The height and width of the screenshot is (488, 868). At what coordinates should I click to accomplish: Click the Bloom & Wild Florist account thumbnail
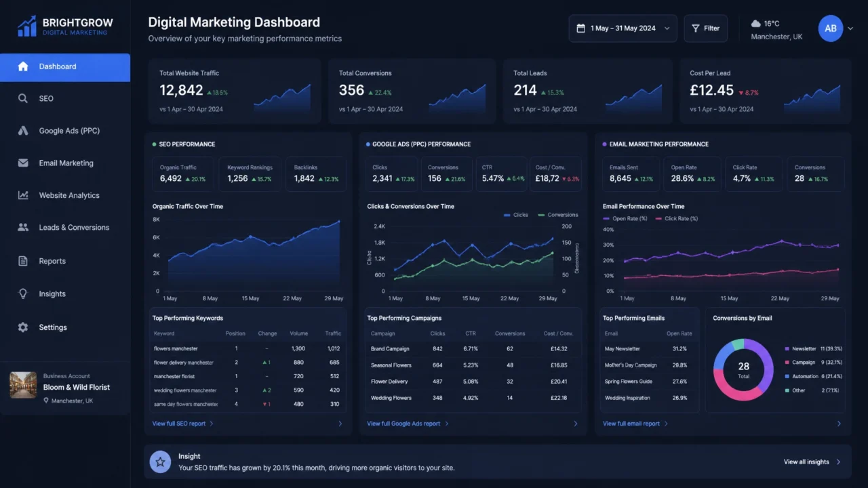(23, 385)
